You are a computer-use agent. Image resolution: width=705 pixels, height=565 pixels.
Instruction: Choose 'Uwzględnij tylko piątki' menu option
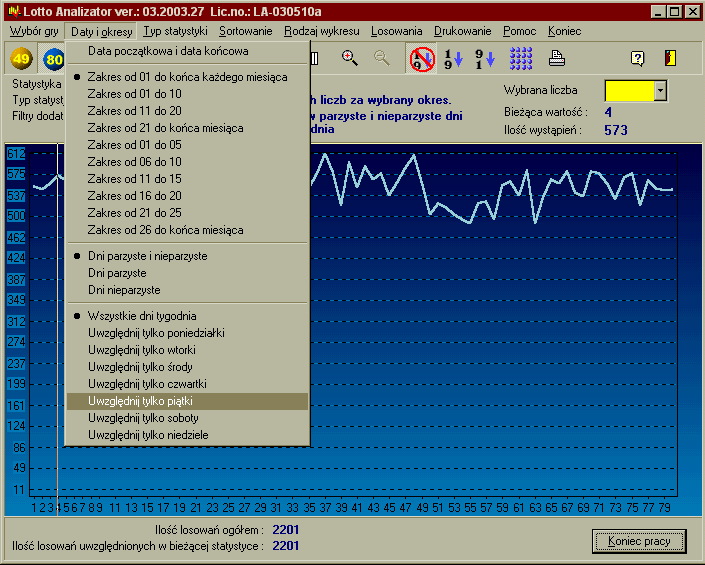pyautogui.click(x=187, y=401)
